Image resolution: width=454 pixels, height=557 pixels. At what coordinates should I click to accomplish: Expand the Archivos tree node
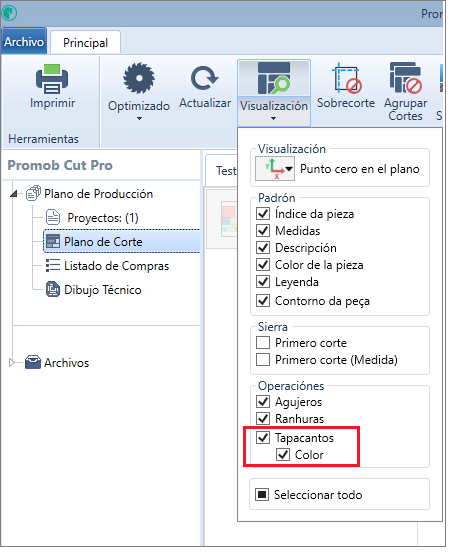[11, 362]
